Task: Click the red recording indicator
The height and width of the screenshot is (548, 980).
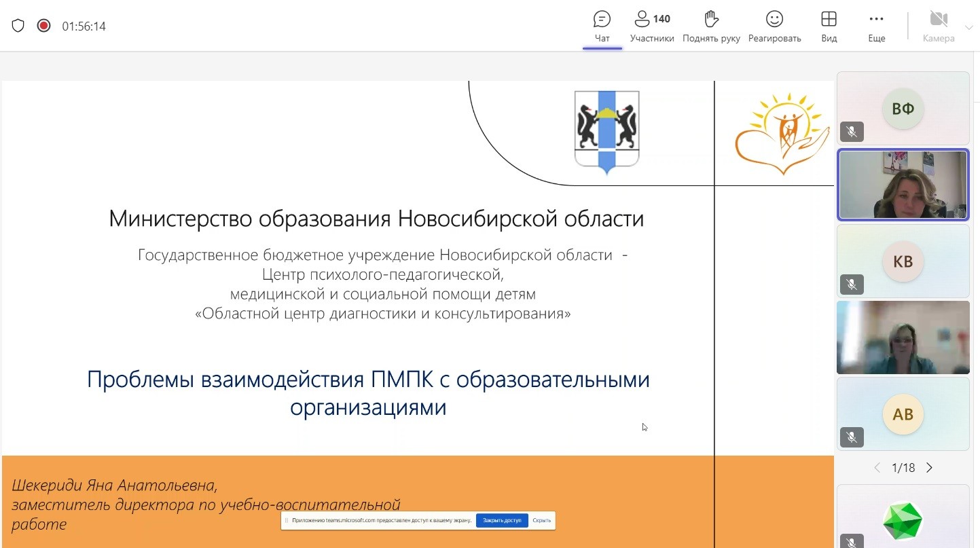Action: tap(43, 26)
